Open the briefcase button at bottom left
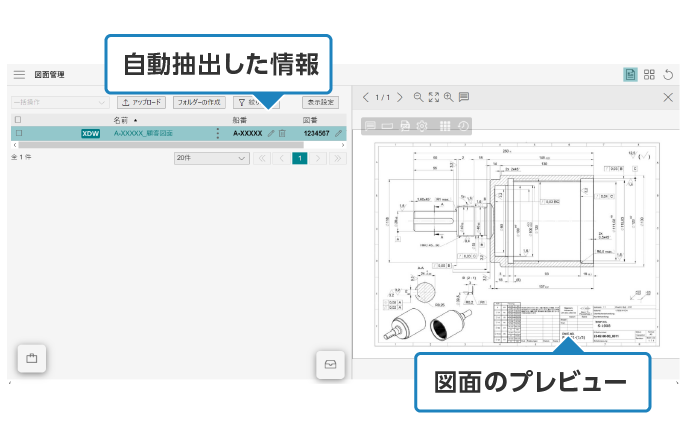 point(32,358)
